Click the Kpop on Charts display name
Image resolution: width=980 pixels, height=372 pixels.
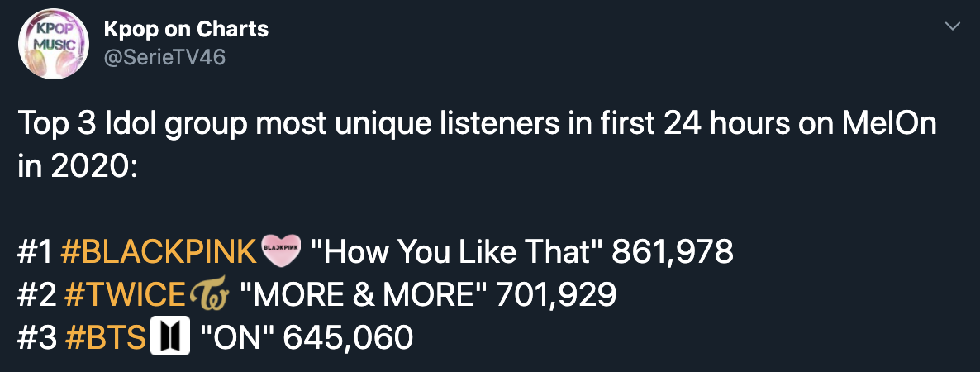pos(186,29)
